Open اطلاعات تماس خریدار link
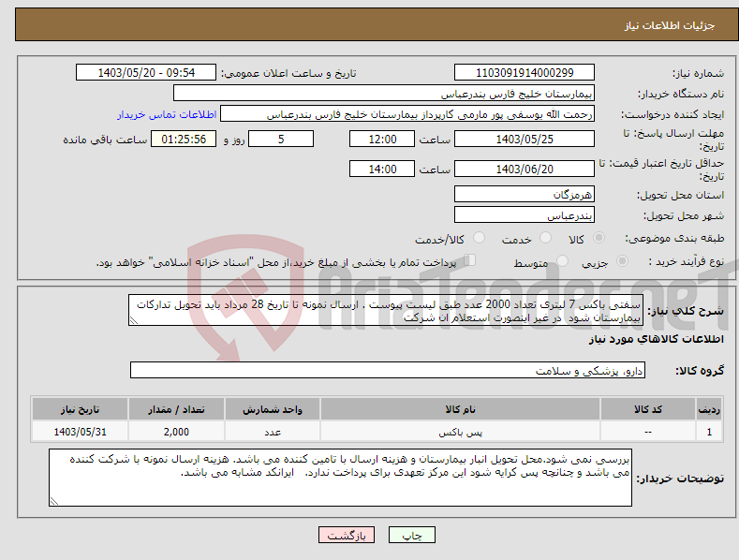This screenshot has height=560, width=739. click(x=167, y=114)
